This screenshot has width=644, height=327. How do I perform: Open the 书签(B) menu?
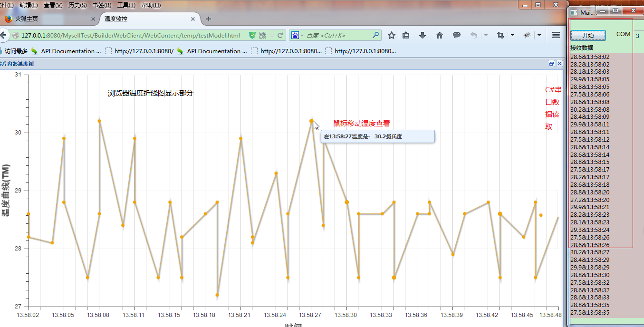102,5
